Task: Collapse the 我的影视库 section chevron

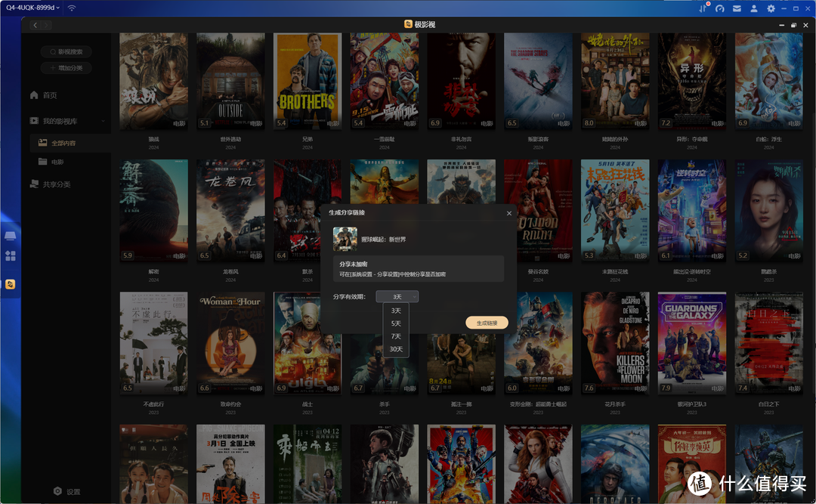Action: tap(104, 122)
